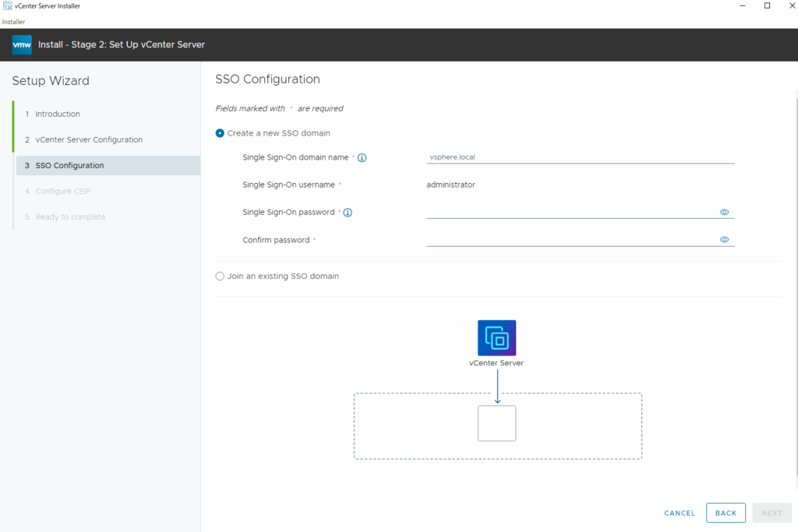Click info icon beside Single Sign-On domain name

coord(362,157)
